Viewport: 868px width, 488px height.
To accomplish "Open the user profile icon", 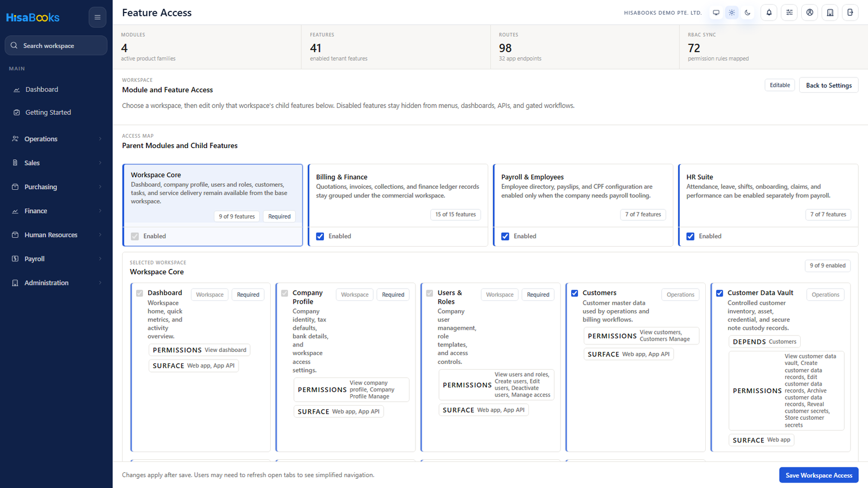I will pyautogui.click(x=809, y=12).
